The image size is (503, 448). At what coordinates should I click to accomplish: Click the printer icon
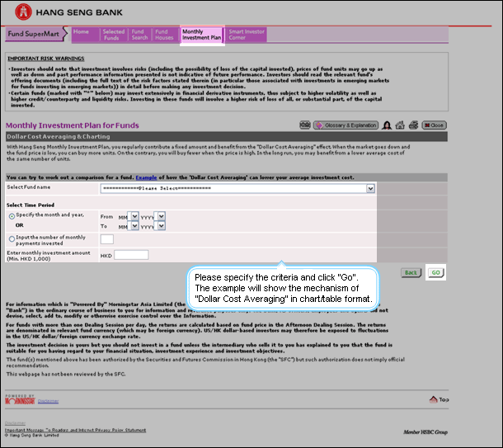point(413,125)
